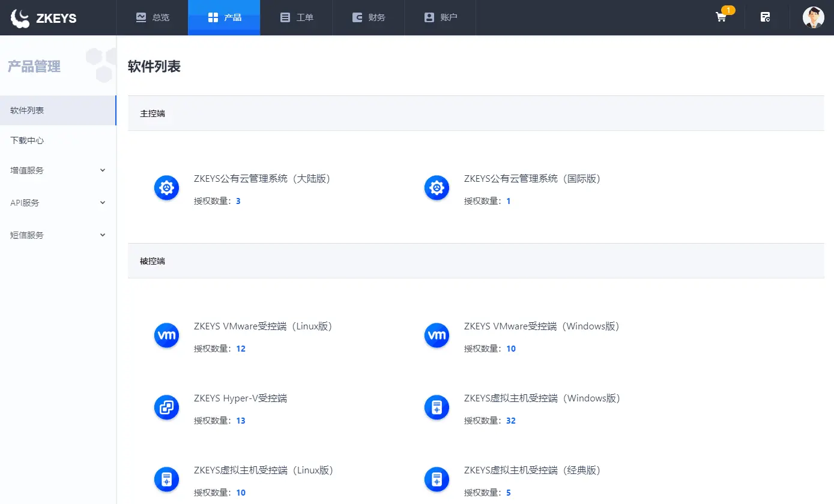This screenshot has width=834, height=504.
Task: Go to 下载中心 in the sidebar
Action: [58, 140]
